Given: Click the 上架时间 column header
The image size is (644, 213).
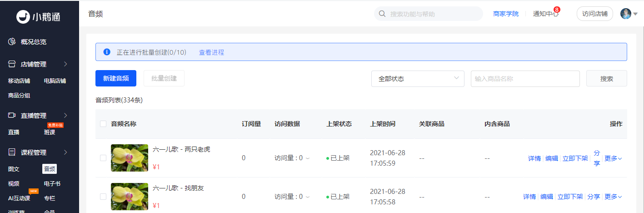Looking at the screenshot, I should pos(383,124).
